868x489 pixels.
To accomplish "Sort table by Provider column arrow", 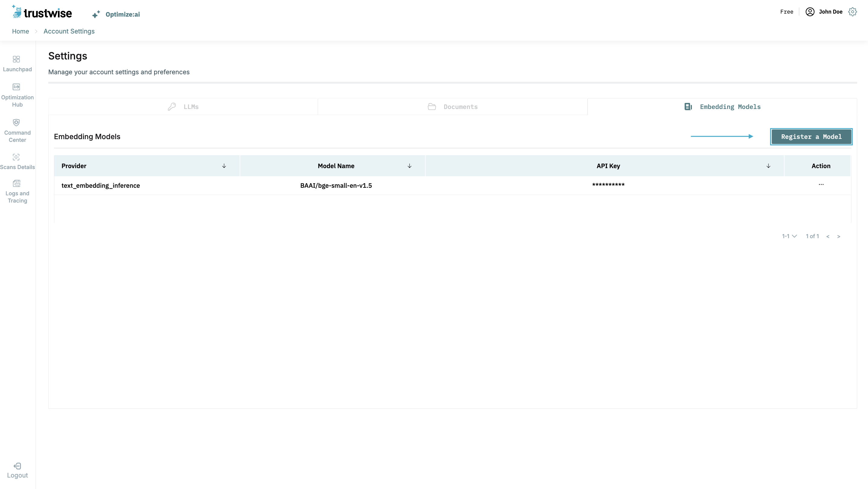I will tap(224, 166).
